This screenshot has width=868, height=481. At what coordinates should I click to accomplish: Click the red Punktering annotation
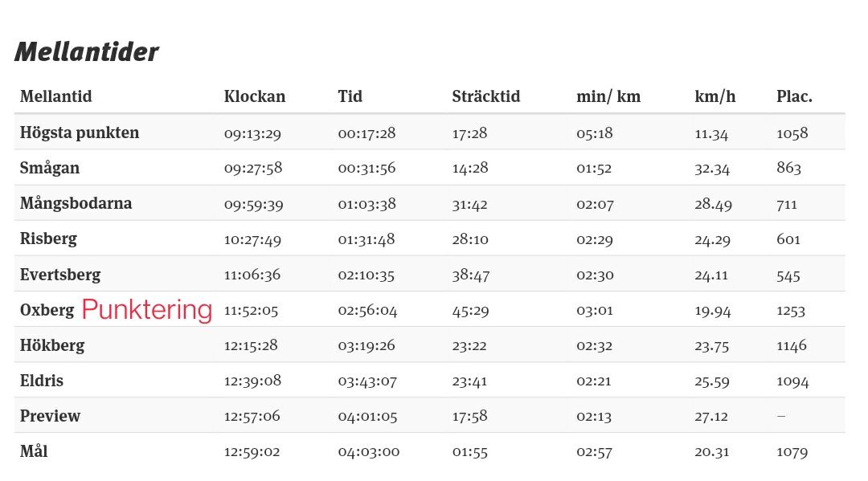(x=147, y=310)
